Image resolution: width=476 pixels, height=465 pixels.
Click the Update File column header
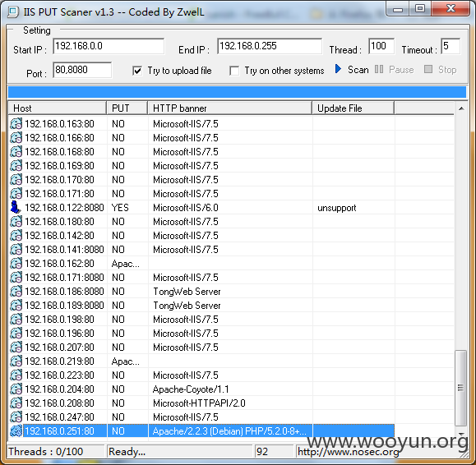(x=354, y=108)
